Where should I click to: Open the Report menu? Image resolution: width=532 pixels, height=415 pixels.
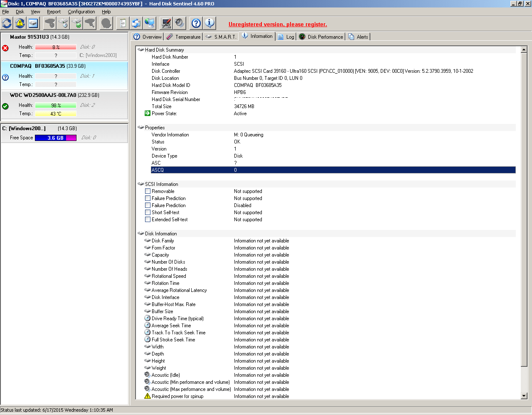(x=54, y=12)
